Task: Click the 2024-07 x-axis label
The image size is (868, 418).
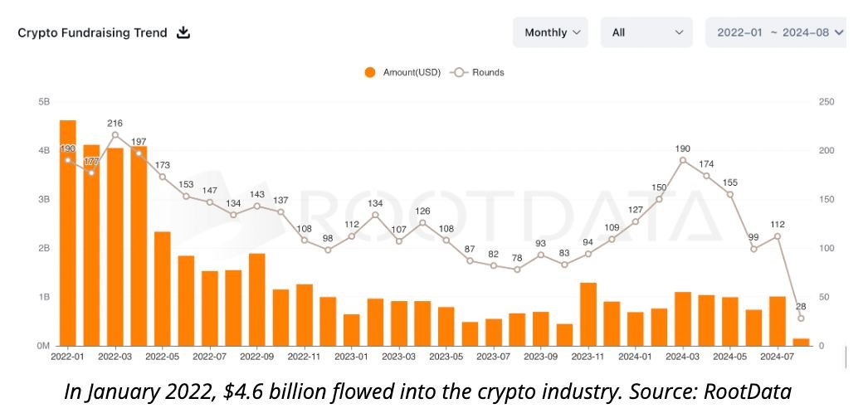Action: click(778, 357)
